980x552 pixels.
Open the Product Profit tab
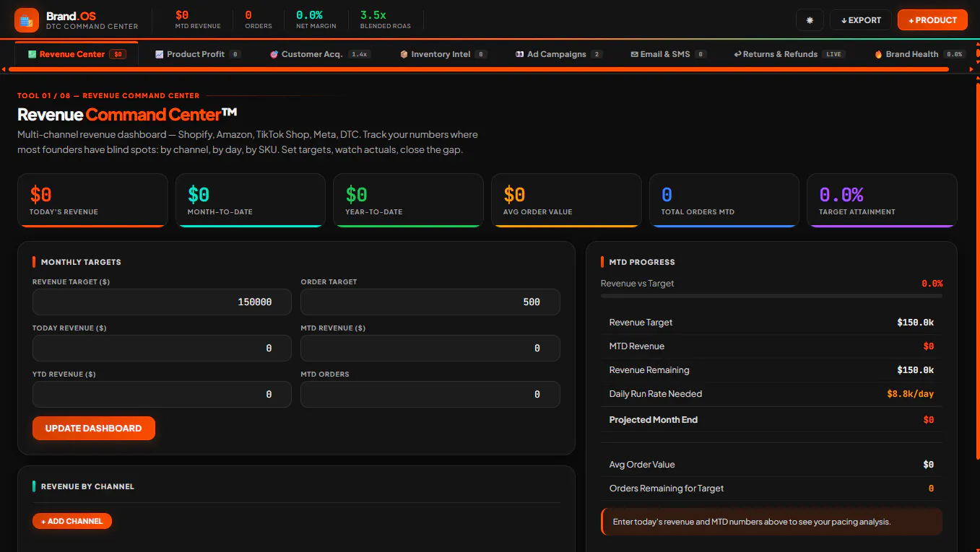pyautogui.click(x=197, y=54)
